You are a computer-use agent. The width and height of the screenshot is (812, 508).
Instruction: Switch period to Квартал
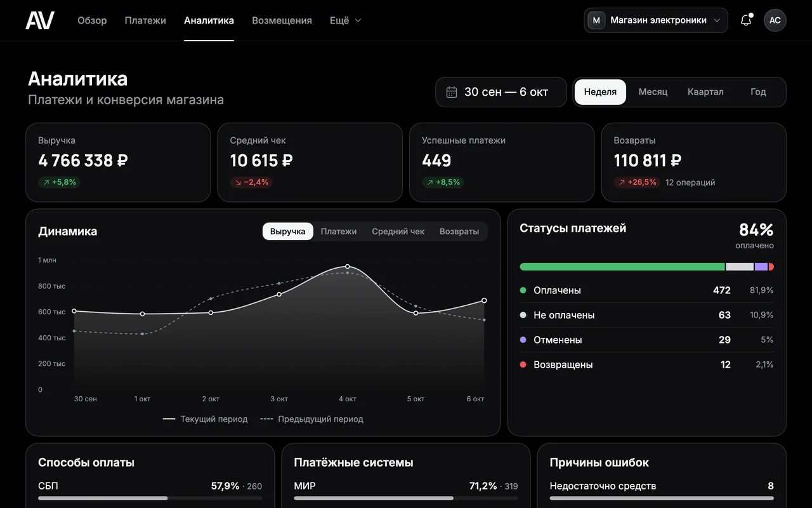(x=705, y=92)
